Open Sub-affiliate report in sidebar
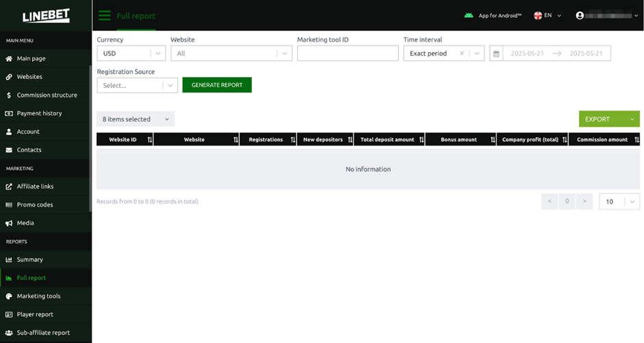The image size is (644, 343). pos(46,333)
